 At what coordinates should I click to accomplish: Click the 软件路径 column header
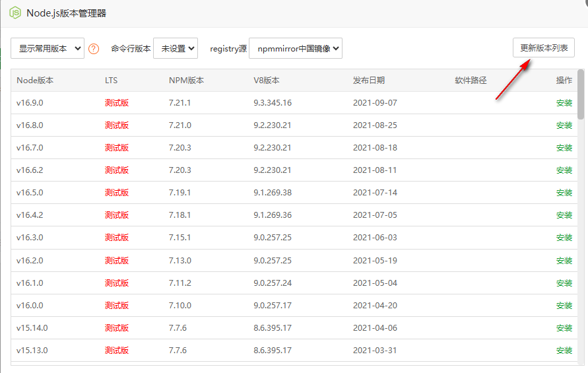[x=471, y=81]
